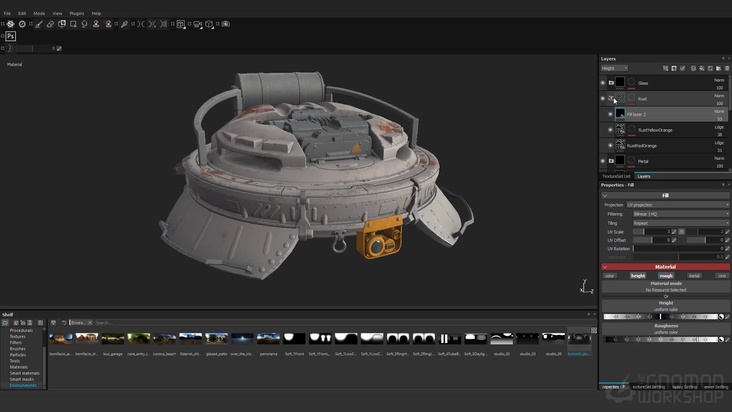
Task: Open the TextureSet Settings tab at bottom
Action: coord(648,387)
